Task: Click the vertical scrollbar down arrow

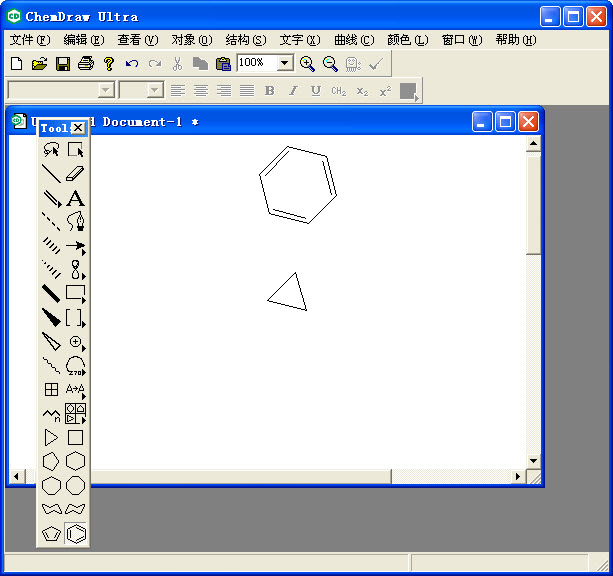Action: [533, 461]
